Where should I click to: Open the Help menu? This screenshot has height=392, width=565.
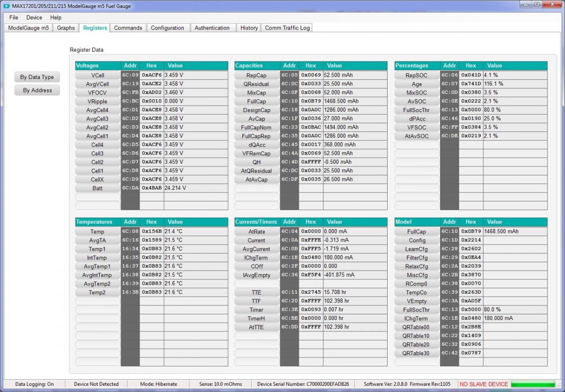[x=56, y=18]
